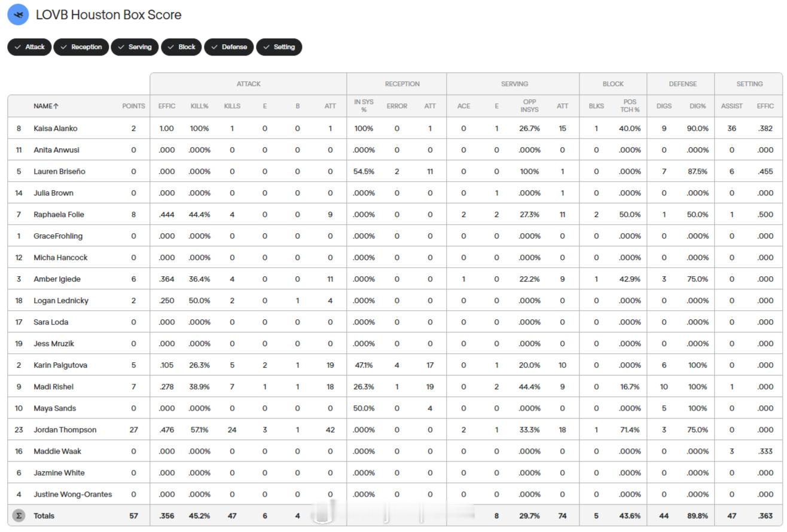The height and width of the screenshot is (532, 787).
Task: Sort by KILL% column header
Action: point(199,106)
